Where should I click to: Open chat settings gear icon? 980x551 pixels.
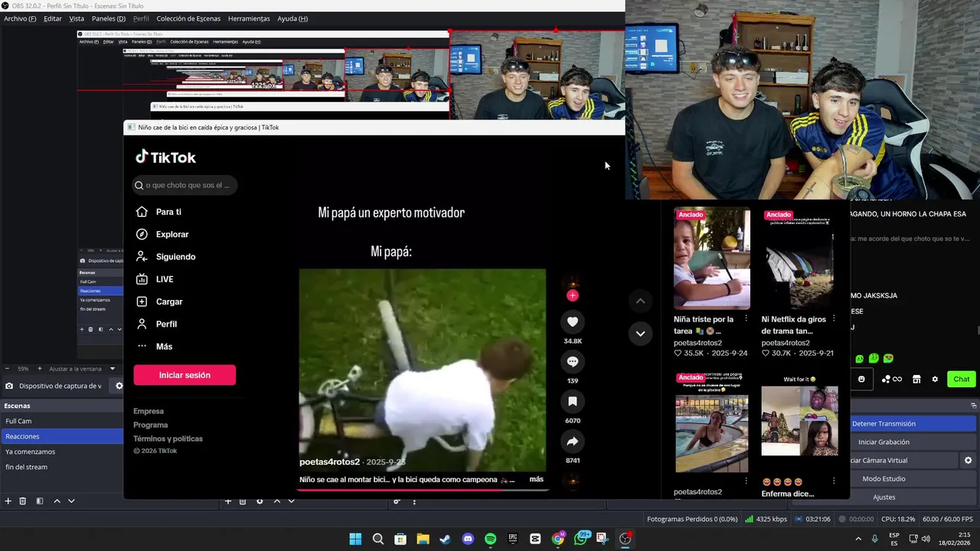click(935, 379)
